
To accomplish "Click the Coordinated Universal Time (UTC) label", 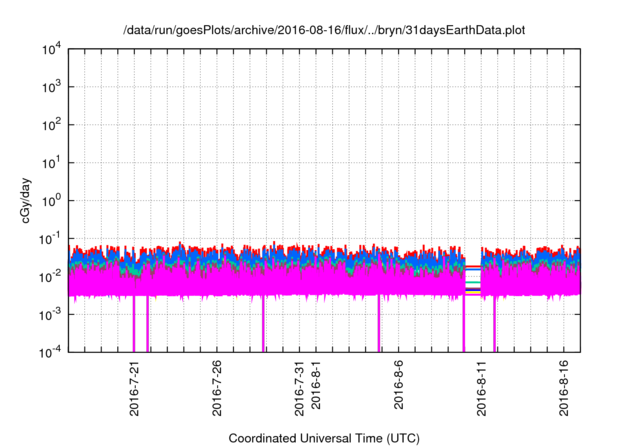I will (x=324, y=438).
